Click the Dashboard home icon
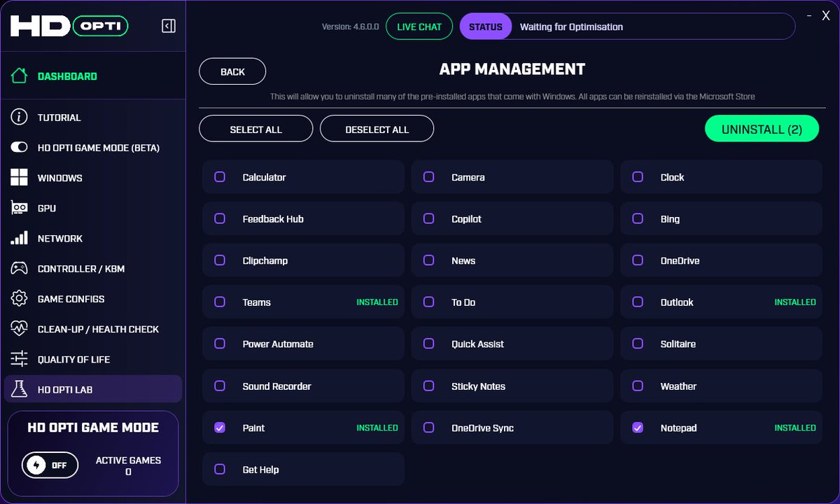This screenshot has height=504, width=840. 19,76
